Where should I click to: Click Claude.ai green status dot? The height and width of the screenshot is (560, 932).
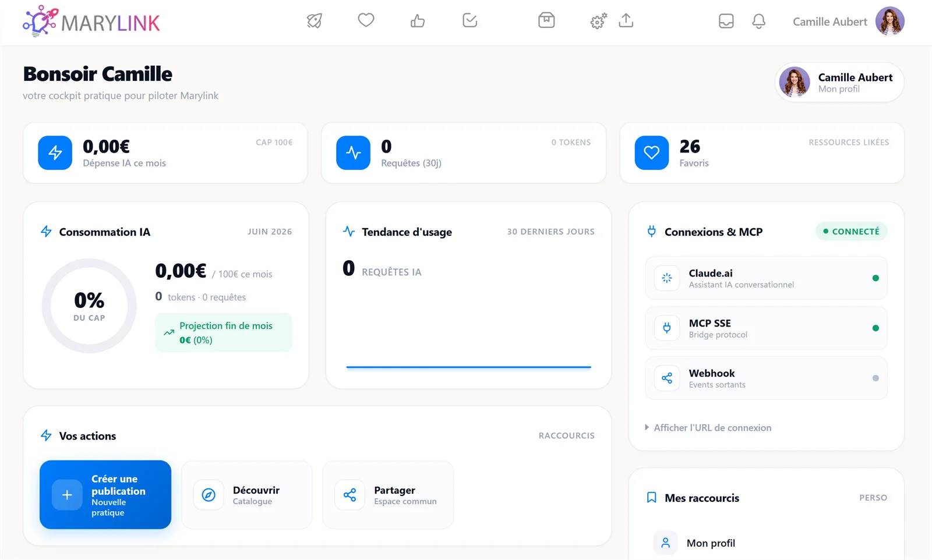point(875,278)
